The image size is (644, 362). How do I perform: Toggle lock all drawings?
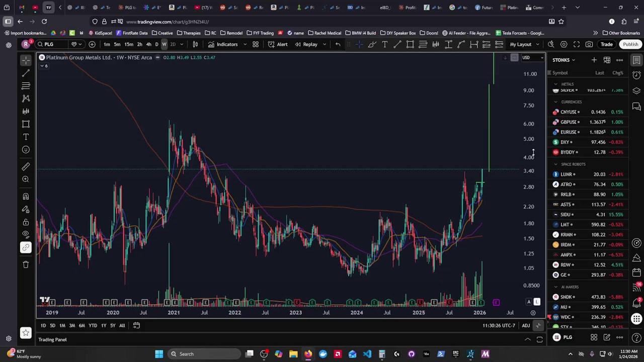pyautogui.click(x=26, y=222)
